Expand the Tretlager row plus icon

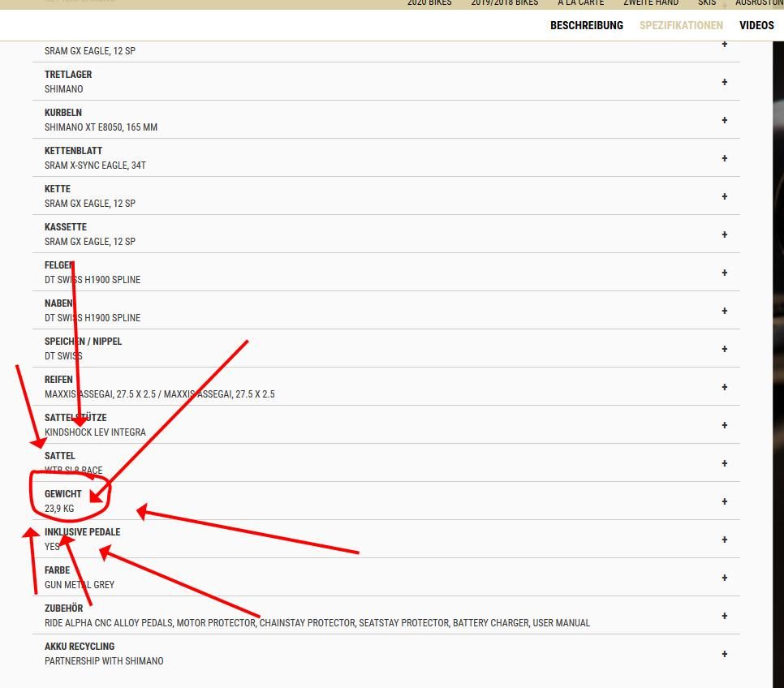click(724, 82)
